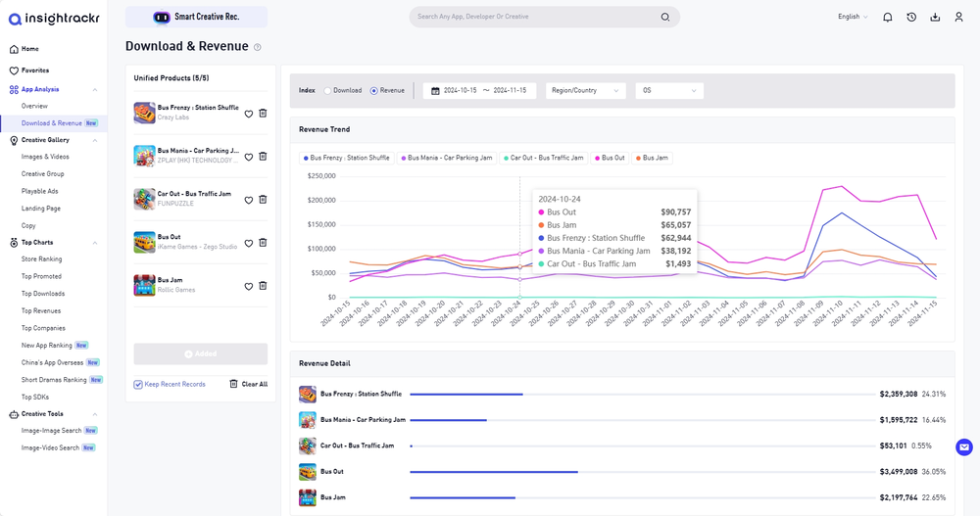Toggle Bus Jam legend series
Image resolution: width=980 pixels, height=516 pixels.
652,158
